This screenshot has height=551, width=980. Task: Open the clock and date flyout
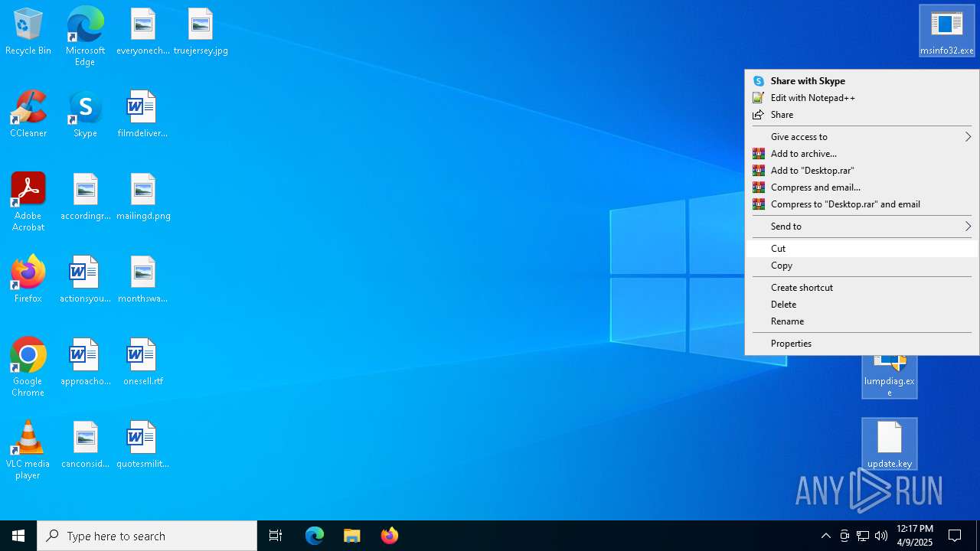(915, 536)
